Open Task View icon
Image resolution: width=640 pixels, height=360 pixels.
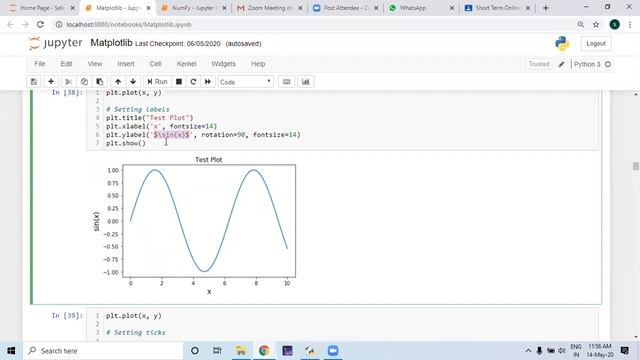(217, 351)
